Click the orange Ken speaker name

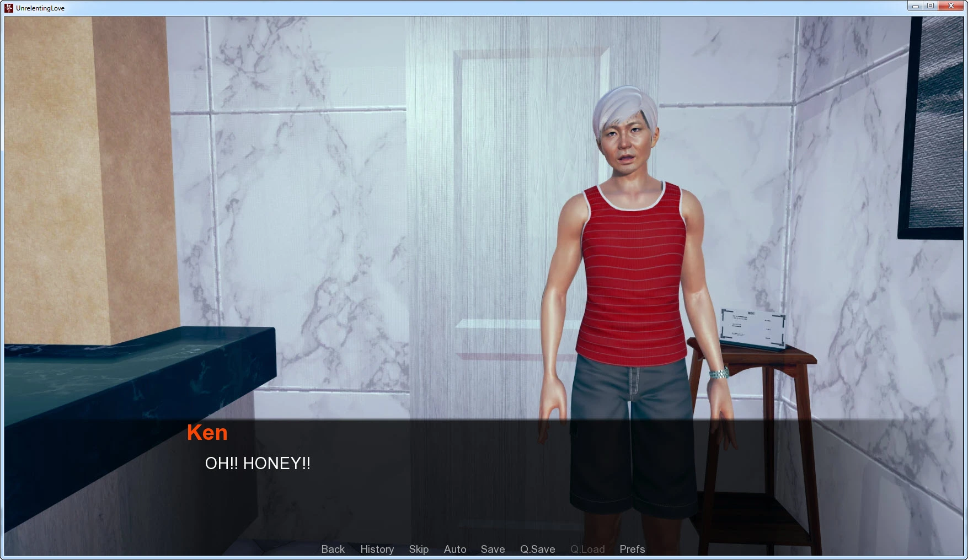click(x=207, y=433)
